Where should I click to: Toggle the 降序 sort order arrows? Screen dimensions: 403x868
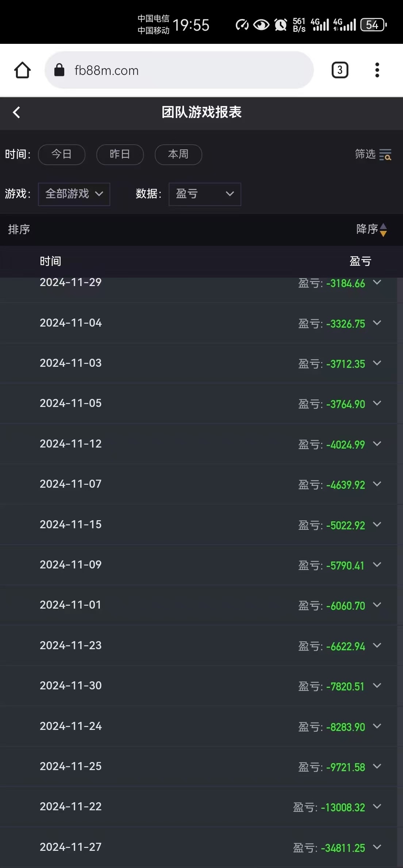383,230
